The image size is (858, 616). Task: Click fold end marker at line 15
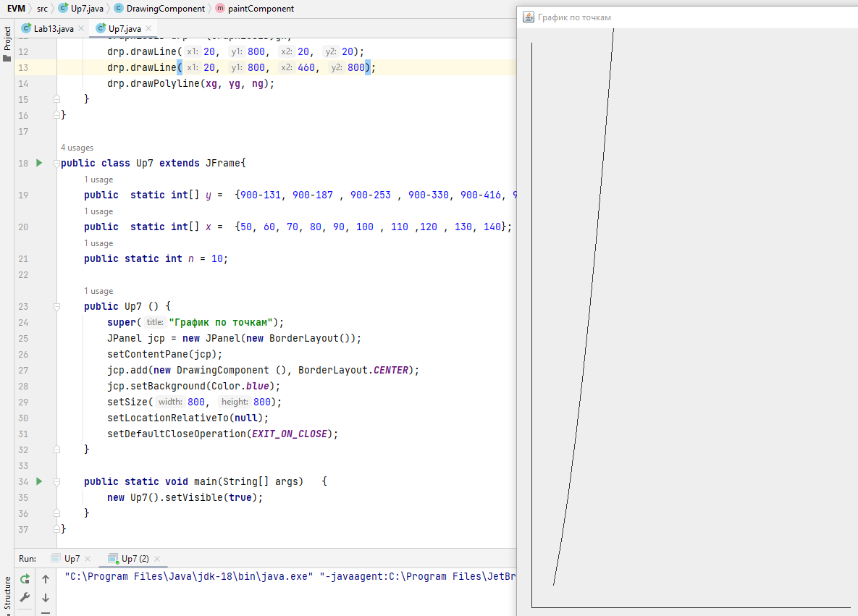(56, 99)
